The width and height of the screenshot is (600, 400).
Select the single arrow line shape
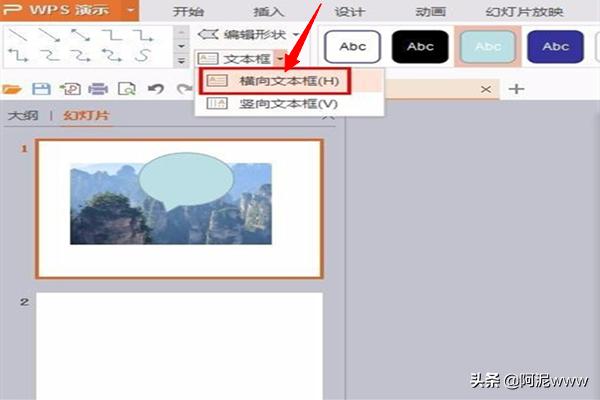(x=50, y=35)
